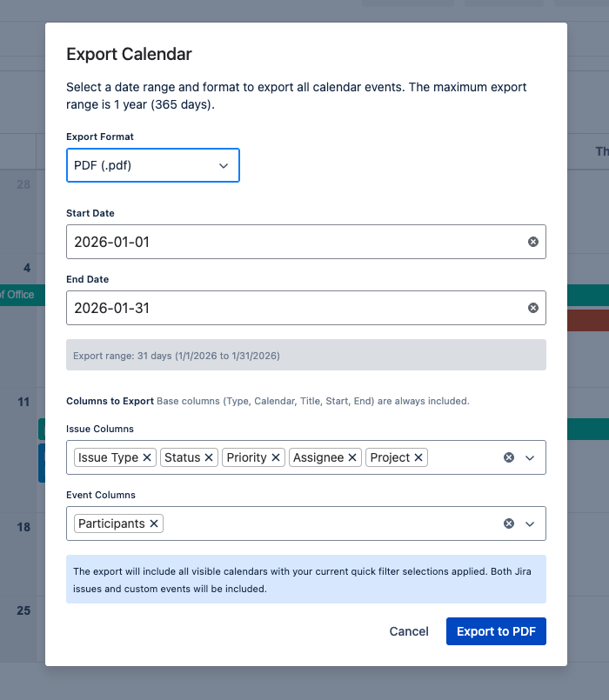Clear all Issue Columns selections
Image resolution: width=609 pixels, height=700 pixels.
coord(508,457)
